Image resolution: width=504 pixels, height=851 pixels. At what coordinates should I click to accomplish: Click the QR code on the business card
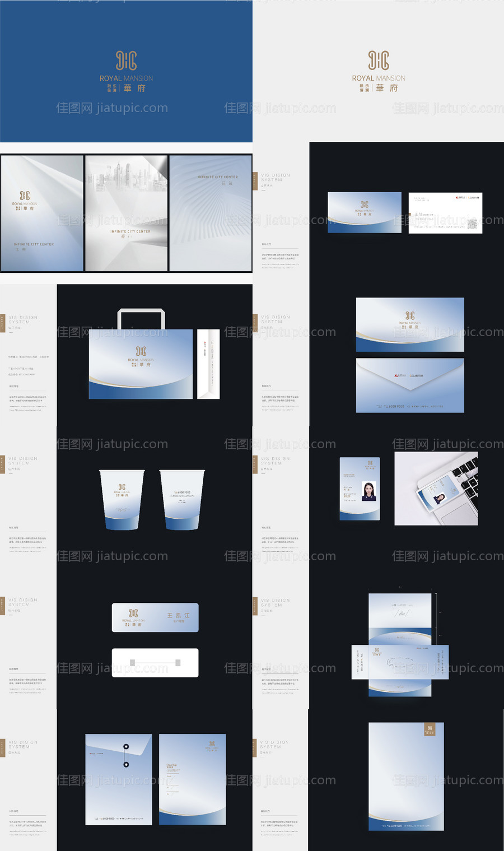click(x=472, y=224)
